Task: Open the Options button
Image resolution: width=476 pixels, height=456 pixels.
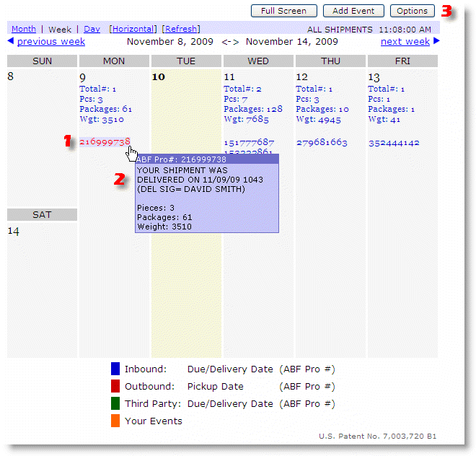Action: [412, 11]
